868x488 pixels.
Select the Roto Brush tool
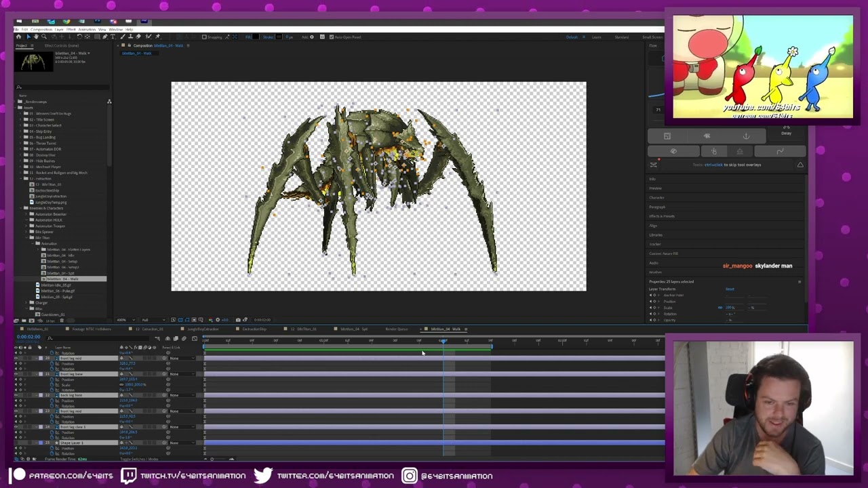[x=148, y=37]
